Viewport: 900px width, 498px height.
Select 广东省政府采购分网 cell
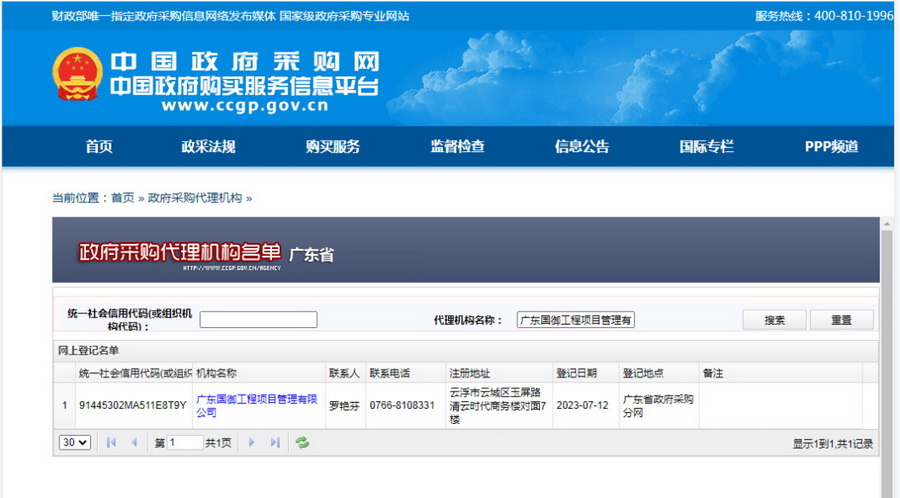click(x=658, y=406)
